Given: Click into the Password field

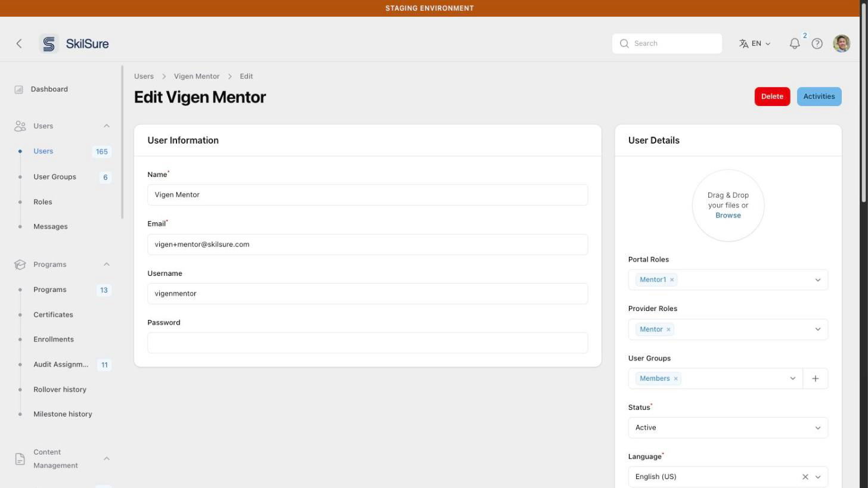Looking at the screenshot, I should pyautogui.click(x=367, y=343).
